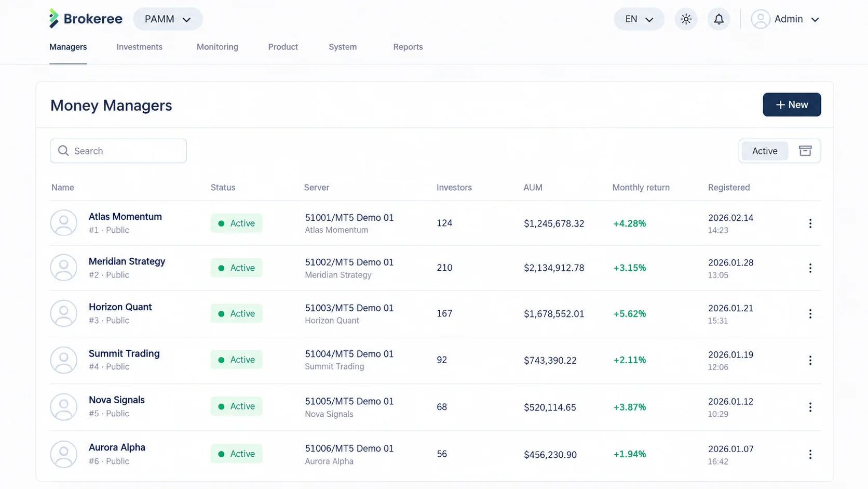Show archived managers with the archive icon
The image size is (868, 489).
pos(805,151)
